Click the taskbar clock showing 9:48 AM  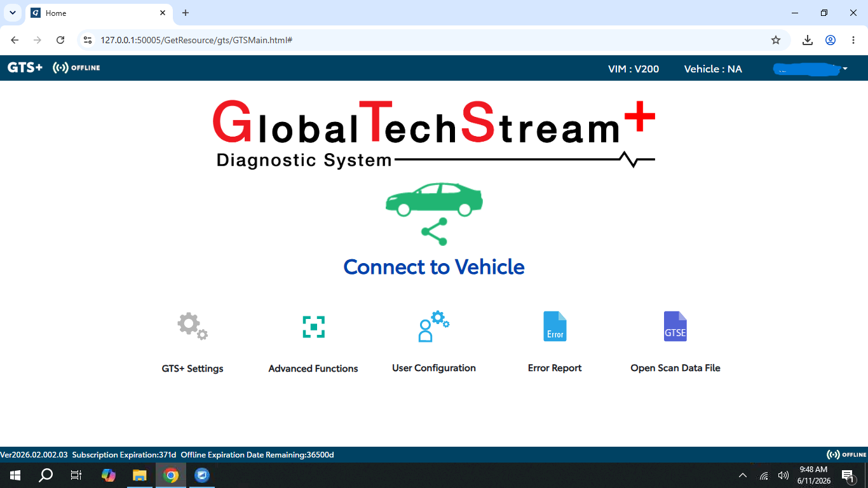pyautogui.click(x=813, y=475)
